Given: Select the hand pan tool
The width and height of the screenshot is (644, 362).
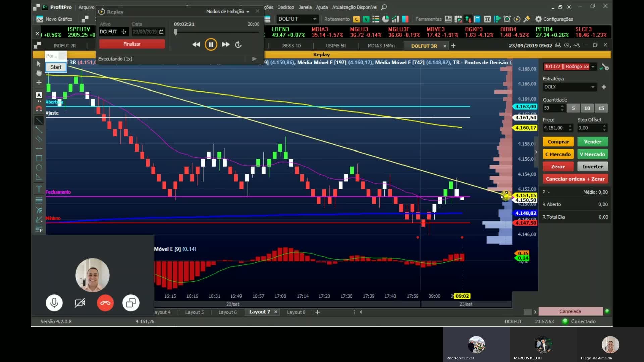Looking at the screenshot, I should [39, 73].
